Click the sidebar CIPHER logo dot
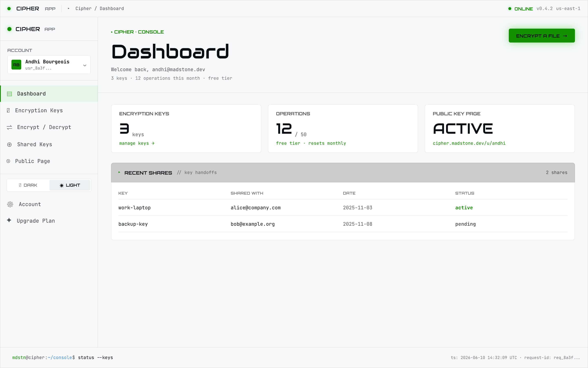This screenshot has width=588, height=368. 9,29
